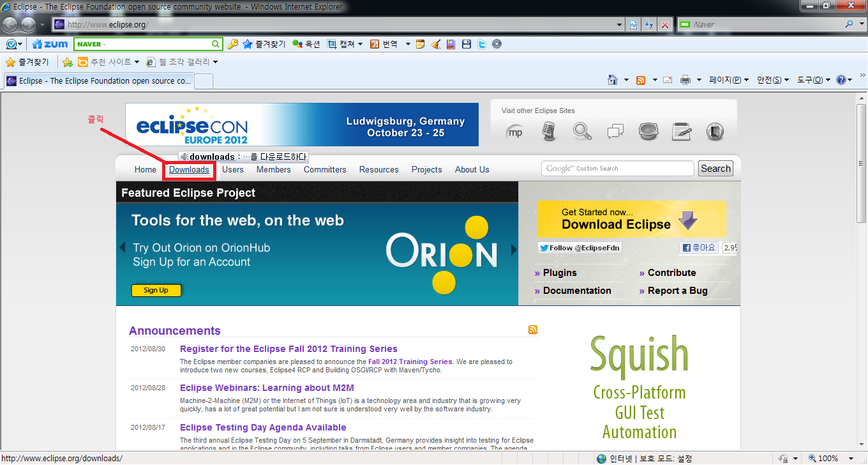Image resolution: width=868 pixels, height=465 pixels.
Task: Show the next featured project with right arrow
Action: point(514,249)
